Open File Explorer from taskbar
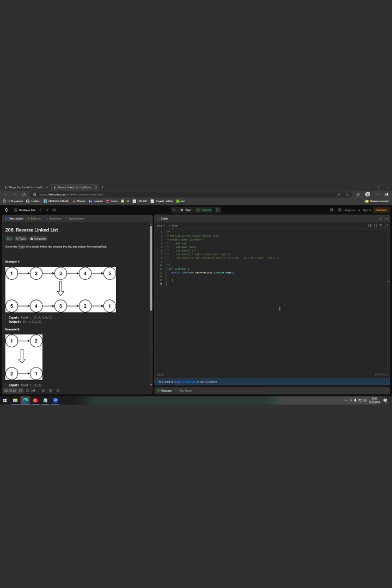Image resolution: width=392 pixels, height=588 pixels. (x=15, y=401)
